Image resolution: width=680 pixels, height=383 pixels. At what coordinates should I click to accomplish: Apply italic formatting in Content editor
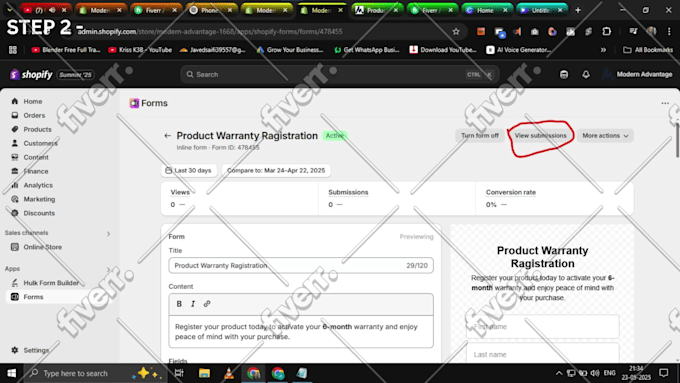(193, 304)
